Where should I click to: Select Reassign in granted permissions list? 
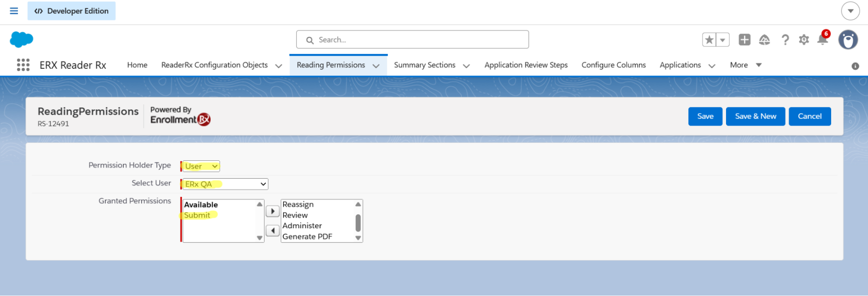(298, 204)
